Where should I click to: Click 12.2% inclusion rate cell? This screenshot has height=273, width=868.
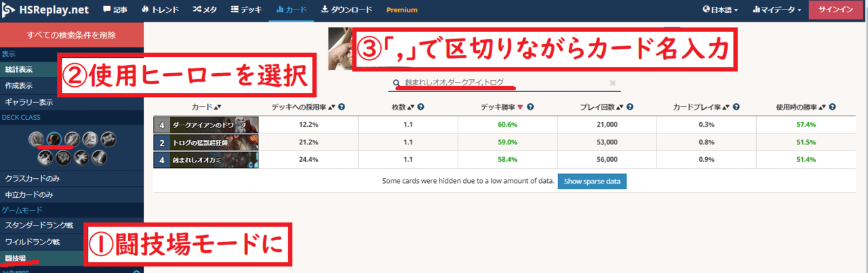tap(309, 125)
